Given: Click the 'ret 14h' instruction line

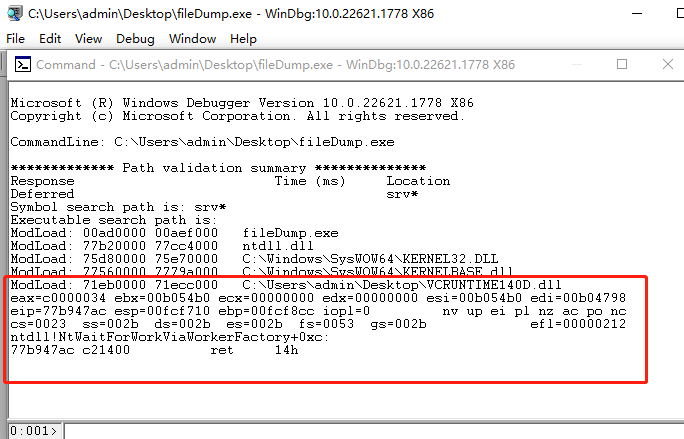Looking at the screenshot, I should point(154,350).
